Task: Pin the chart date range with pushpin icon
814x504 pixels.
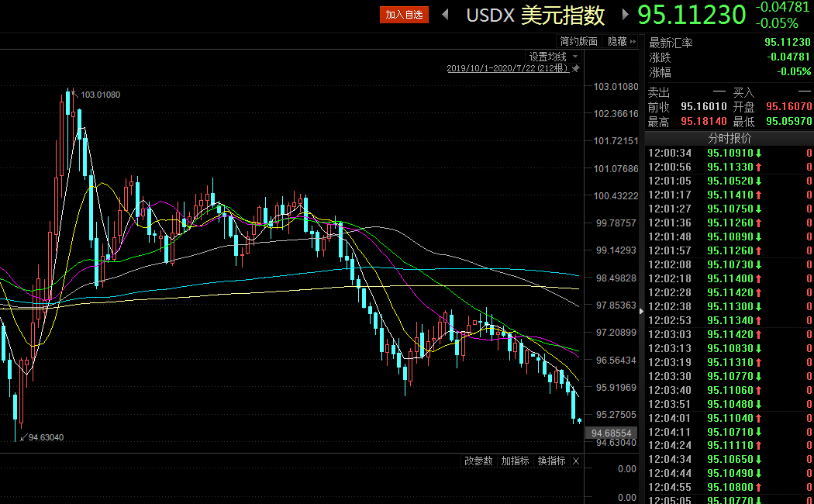Action: (577, 68)
